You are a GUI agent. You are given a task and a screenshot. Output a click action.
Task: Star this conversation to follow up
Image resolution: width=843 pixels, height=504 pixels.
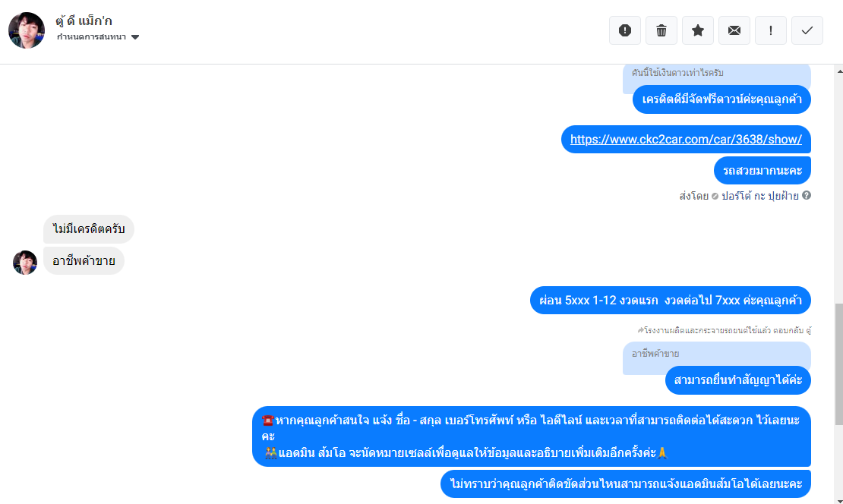click(698, 30)
